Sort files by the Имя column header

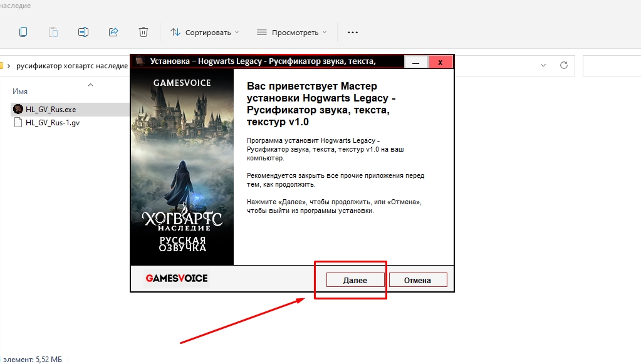coord(20,91)
